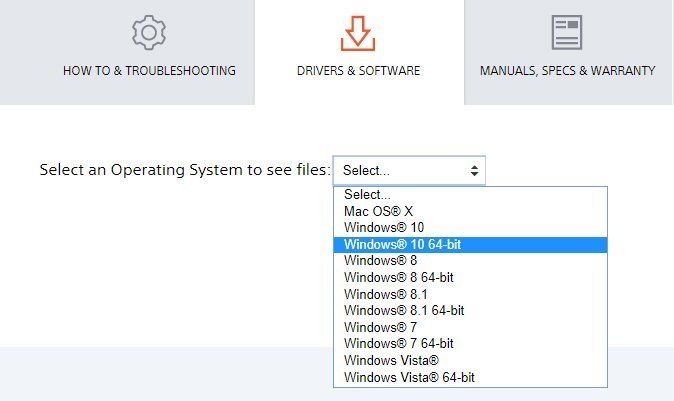Select the highlighted Windows 10 64-bit option
674x401 pixels.
click(x=470, y=245)
